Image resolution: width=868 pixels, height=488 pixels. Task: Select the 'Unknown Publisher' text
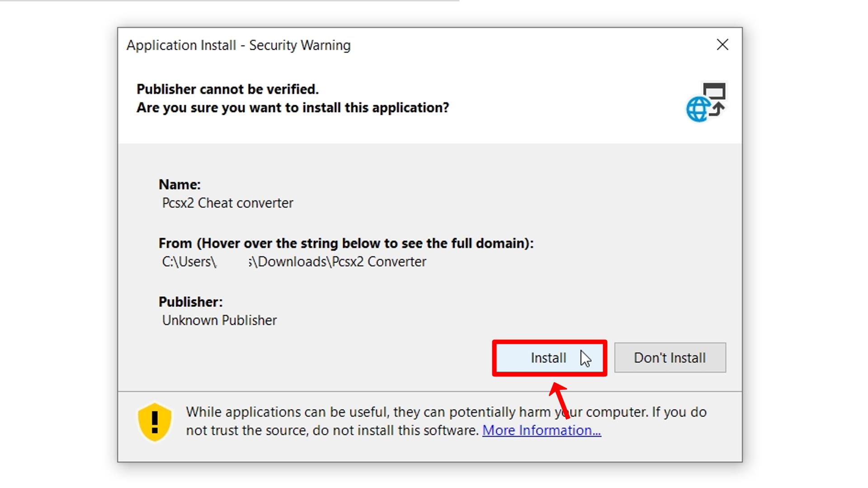[x=219, y=320]
